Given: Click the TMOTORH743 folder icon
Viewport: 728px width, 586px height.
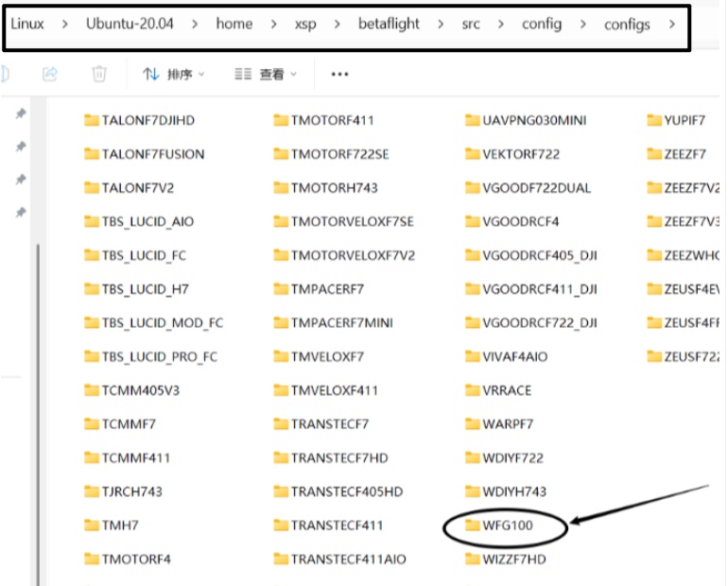Looking at the screenshot, I should pos(281,188).
